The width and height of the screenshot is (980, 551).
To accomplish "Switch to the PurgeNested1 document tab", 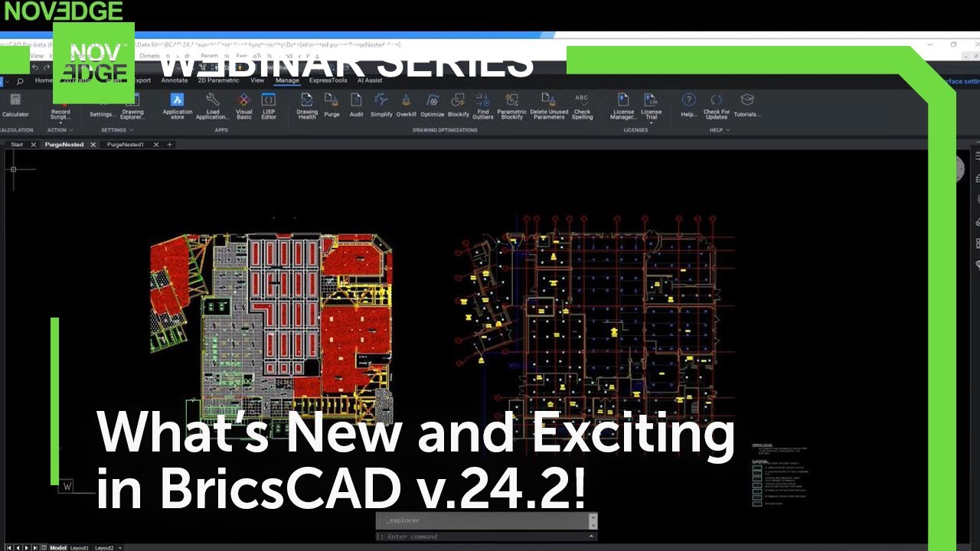I will point(125,145).
